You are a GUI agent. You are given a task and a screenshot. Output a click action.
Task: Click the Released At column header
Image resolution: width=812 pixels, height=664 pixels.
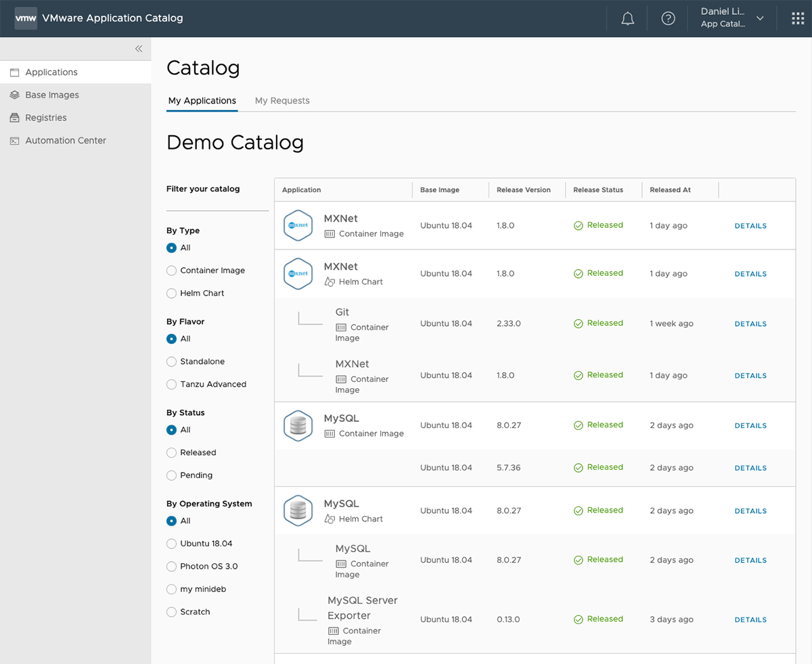671,190
